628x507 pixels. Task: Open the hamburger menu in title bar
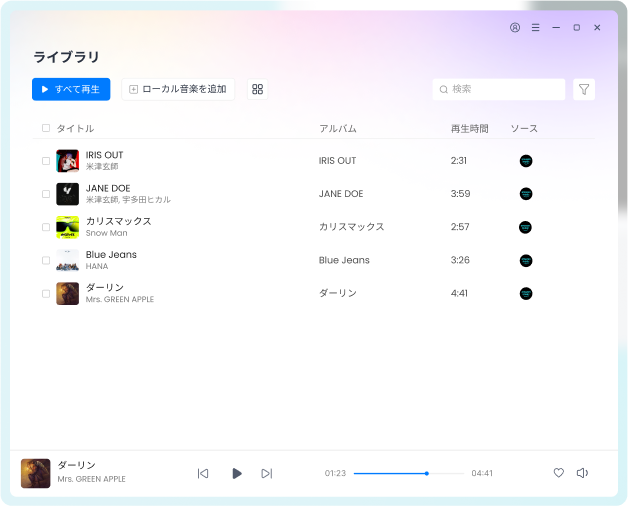point(536,28)
